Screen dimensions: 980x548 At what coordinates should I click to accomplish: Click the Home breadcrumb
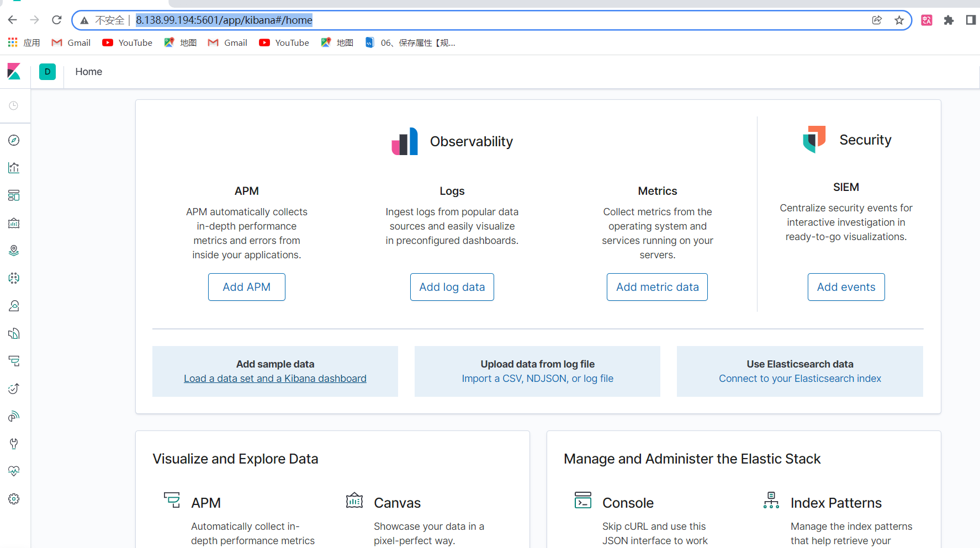89,72
